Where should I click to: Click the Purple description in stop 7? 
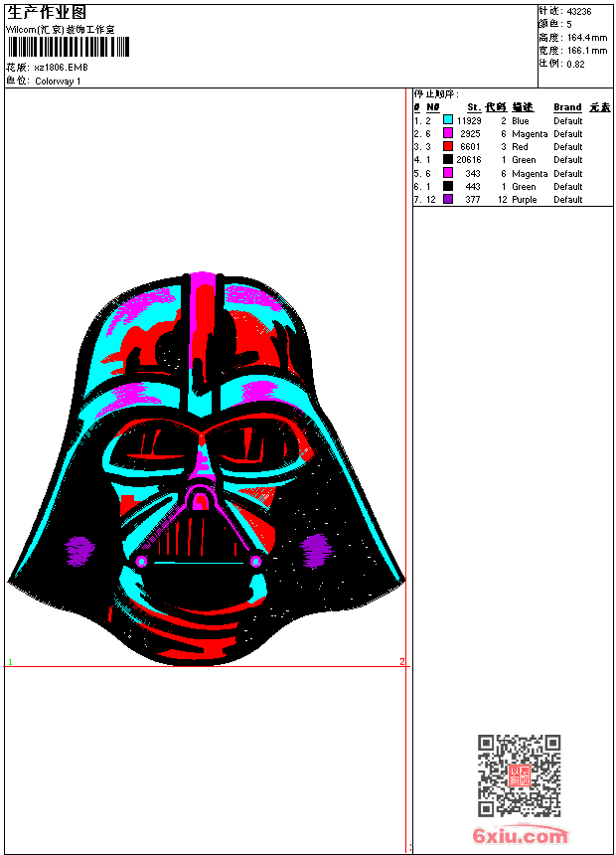point(525,200)
